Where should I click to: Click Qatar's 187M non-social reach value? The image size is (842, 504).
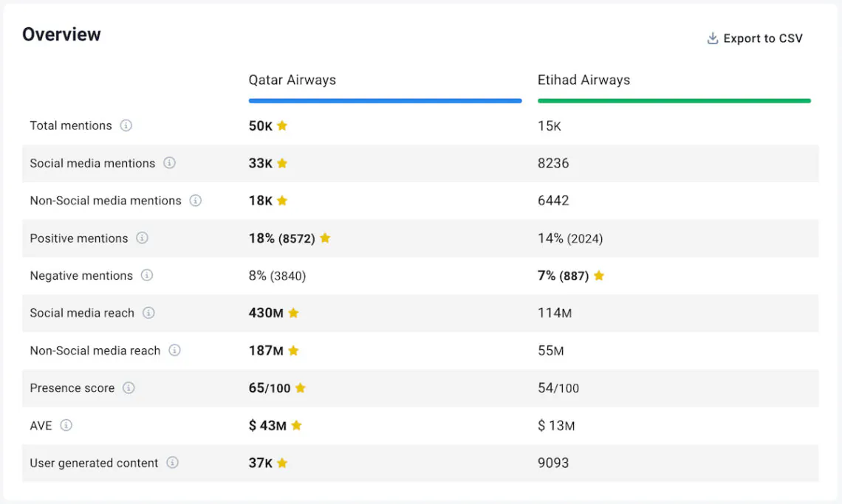pyautogui.click(x=266, y=351)
